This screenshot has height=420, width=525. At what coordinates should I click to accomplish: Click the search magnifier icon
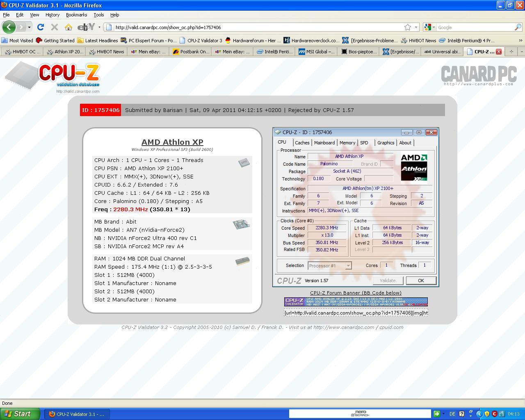[x=518, y=27]
